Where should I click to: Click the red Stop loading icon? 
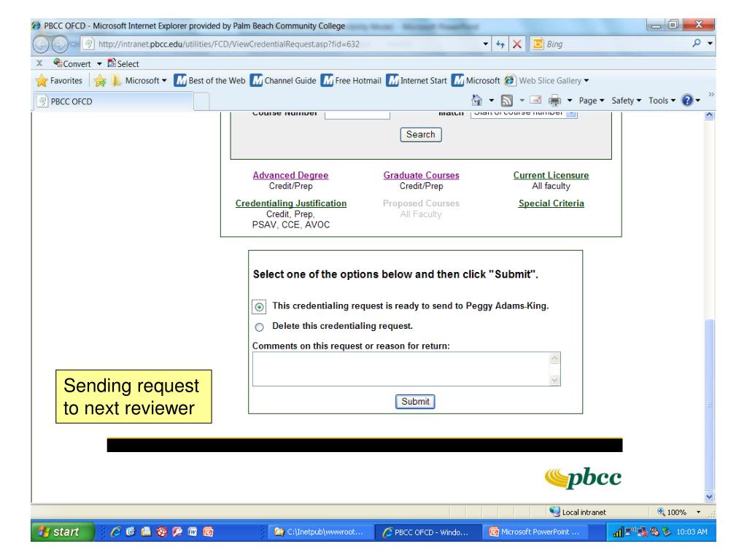(x=517, y=44)
